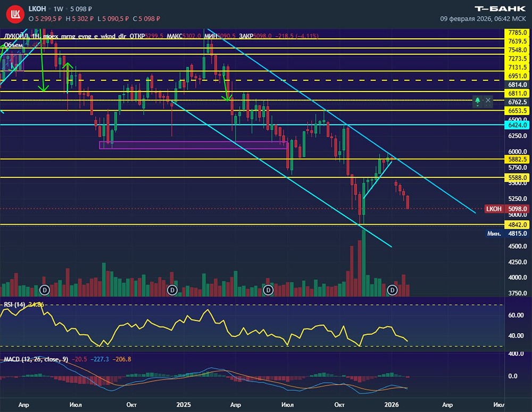
Task: Open the dividend marker just before 2025 label
Action: click(172, 290)
